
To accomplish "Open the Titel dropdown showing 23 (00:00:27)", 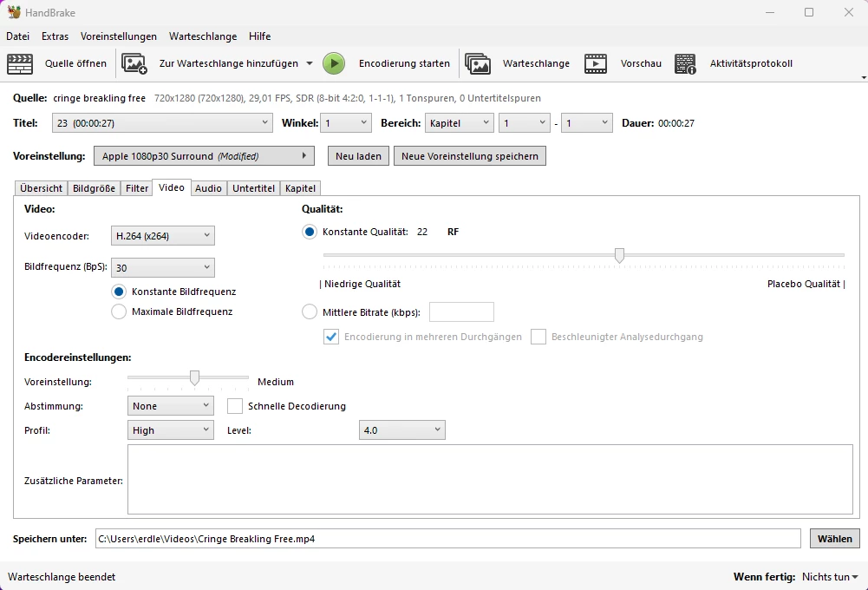I will pos(162,123).
